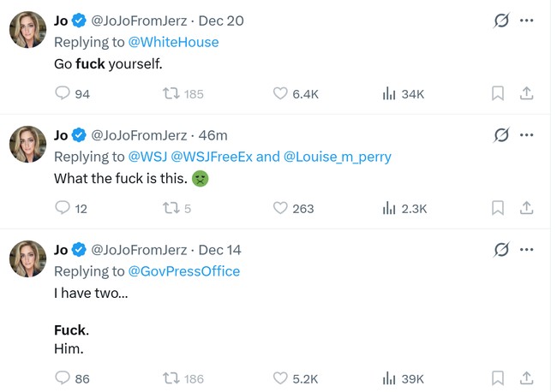Open more options on Dec 14 tweet
This screenshot has width=557, height=392.
[x=527, y=249]
